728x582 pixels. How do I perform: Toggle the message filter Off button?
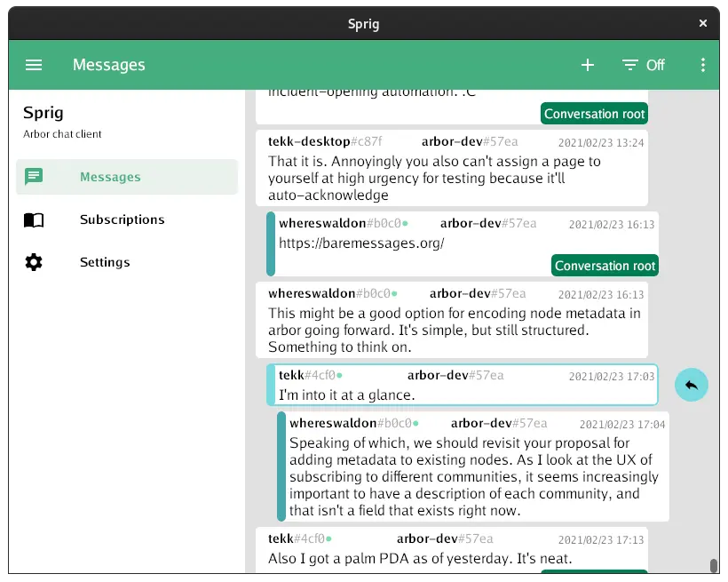[x=643, y=65]
